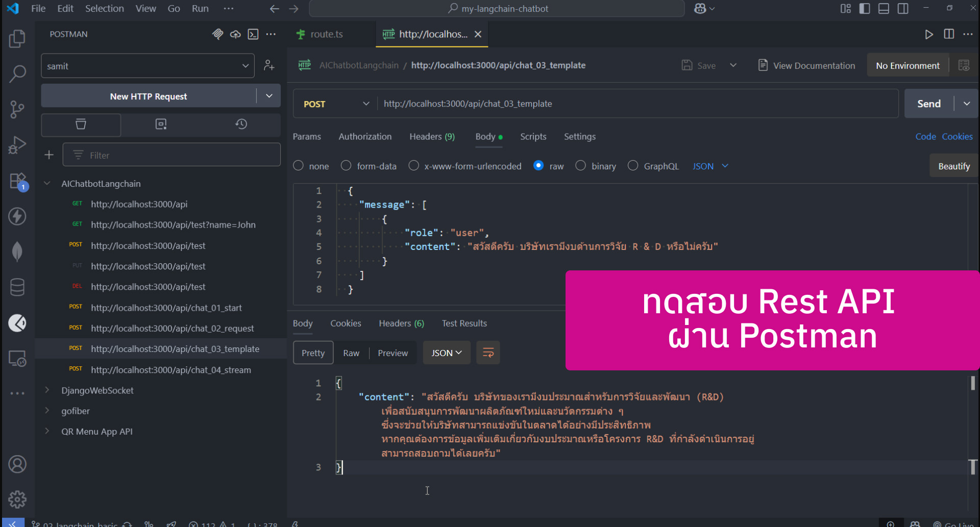Viewport: 980px width, 527px height.
Task: Click the Run play icon in editor toolbar
Action: (x=929, y=34)
